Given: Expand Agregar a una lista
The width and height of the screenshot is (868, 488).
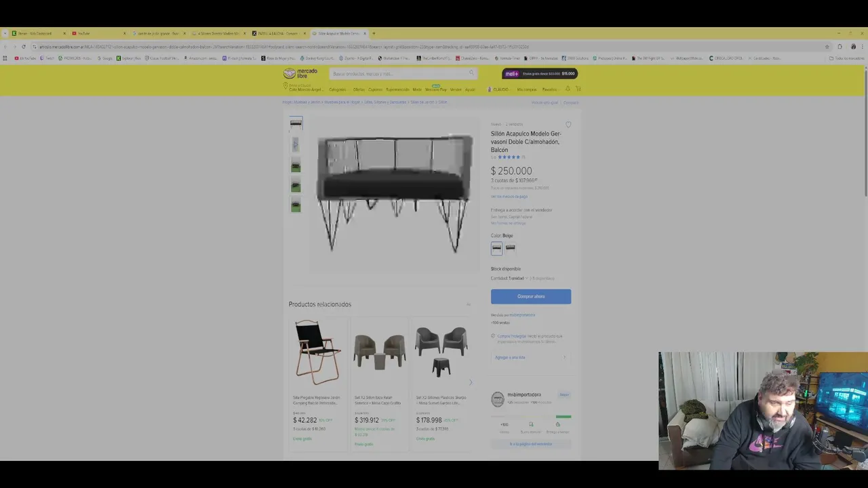Looking at the screenshot, I should click(x=531, y=357).
